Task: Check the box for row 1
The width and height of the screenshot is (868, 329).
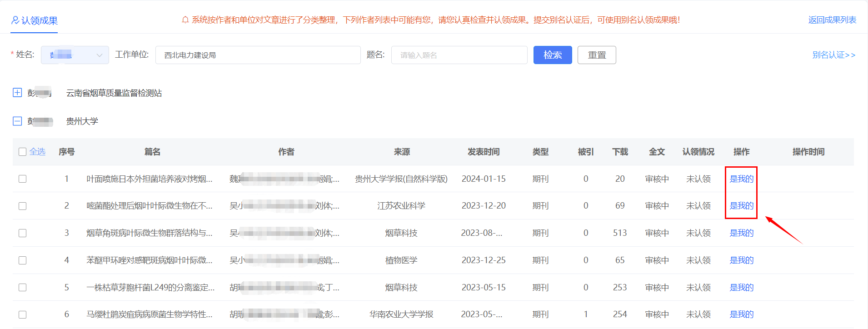Action: tap(22, 179)
